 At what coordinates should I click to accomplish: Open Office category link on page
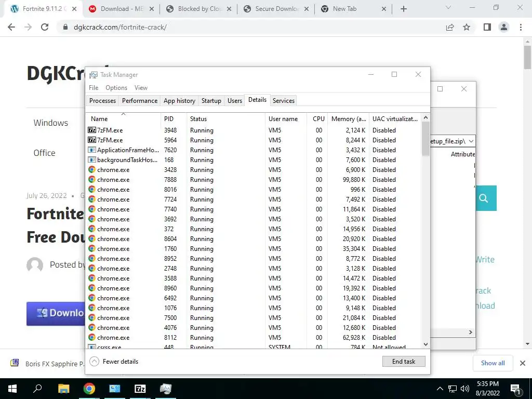point(45,153)
